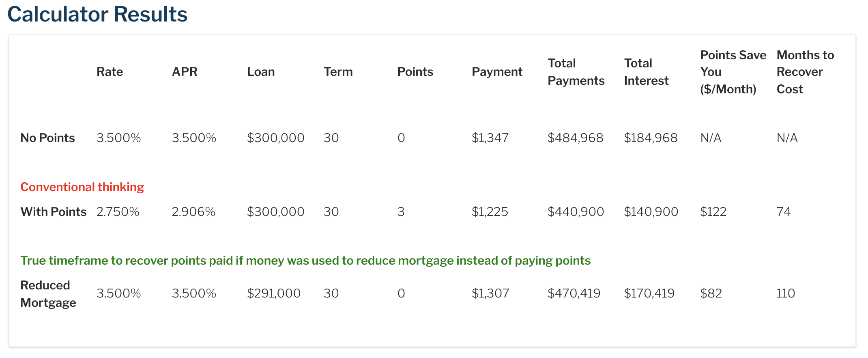Click the Total Payments column header
The width and height of the screenshot is (868, 358).
[x=576, y=72]
